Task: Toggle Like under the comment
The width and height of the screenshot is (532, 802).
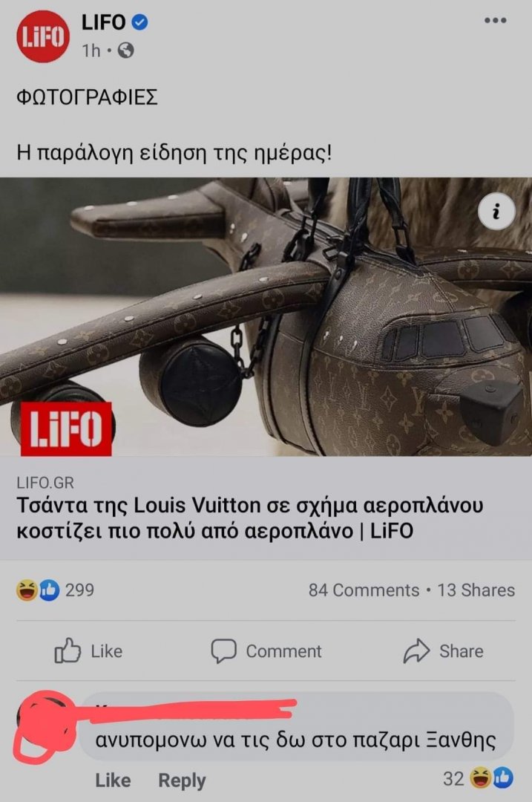Action: pos(113,780)
